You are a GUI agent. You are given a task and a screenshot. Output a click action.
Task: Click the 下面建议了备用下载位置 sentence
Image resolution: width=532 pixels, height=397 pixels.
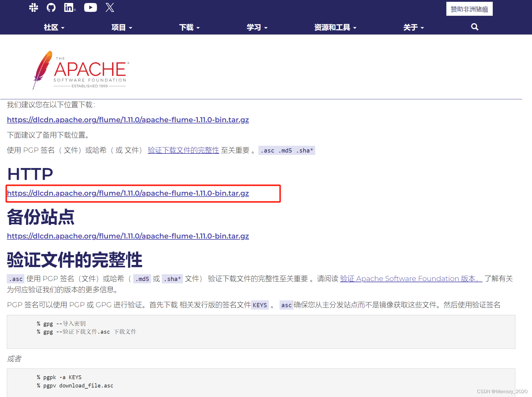pos(48,135)
